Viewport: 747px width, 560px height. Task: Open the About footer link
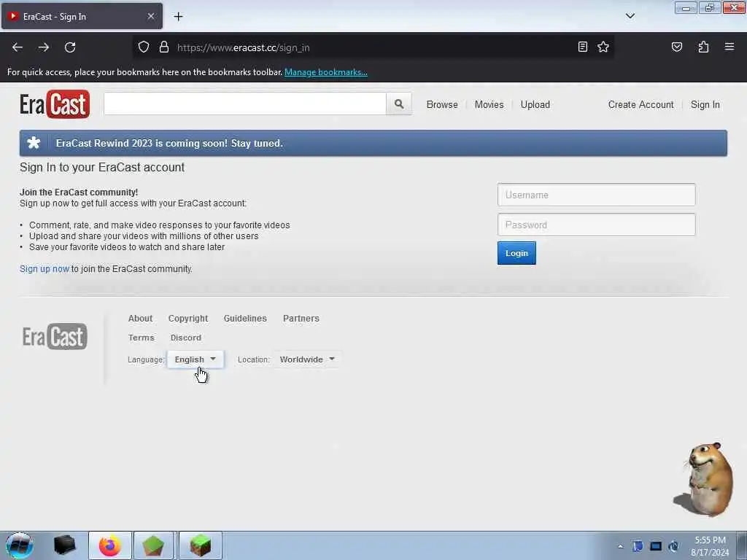point(140,318)
